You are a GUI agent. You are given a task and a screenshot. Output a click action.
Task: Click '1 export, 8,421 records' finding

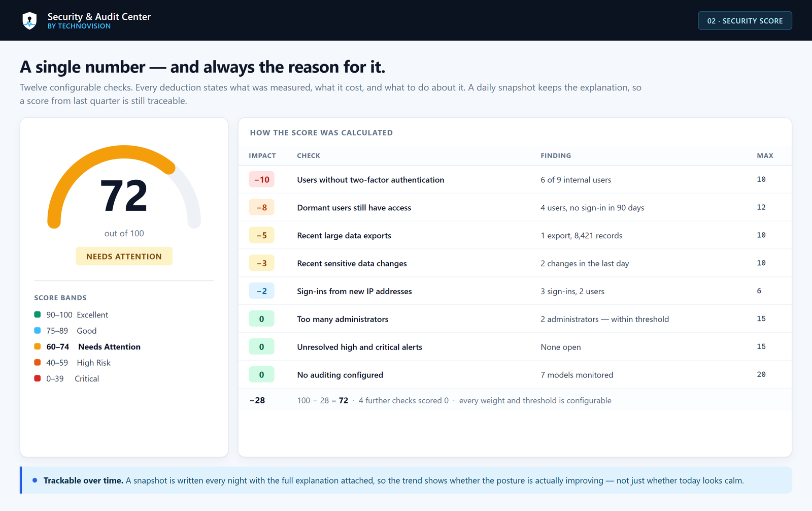pyautogui.click(x=582, y=236)
